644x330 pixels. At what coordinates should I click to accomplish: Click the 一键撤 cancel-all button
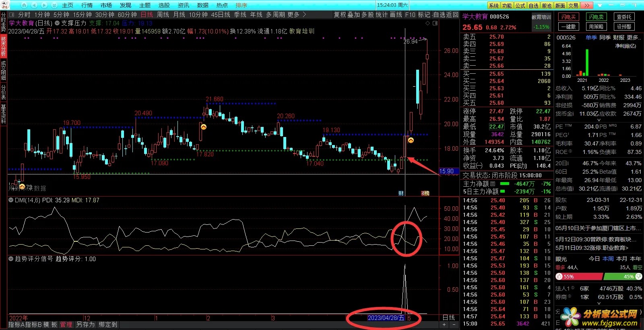tap(568, 27)
